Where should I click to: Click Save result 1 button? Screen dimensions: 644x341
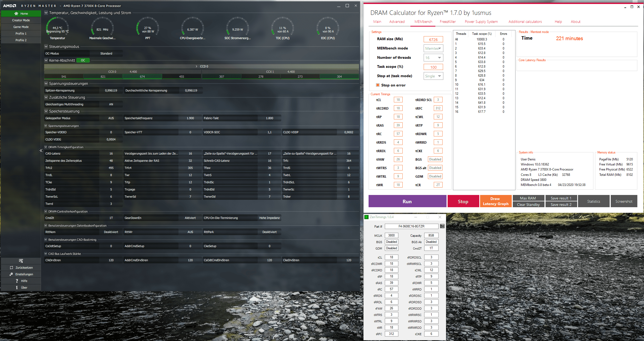coord(561,198)
